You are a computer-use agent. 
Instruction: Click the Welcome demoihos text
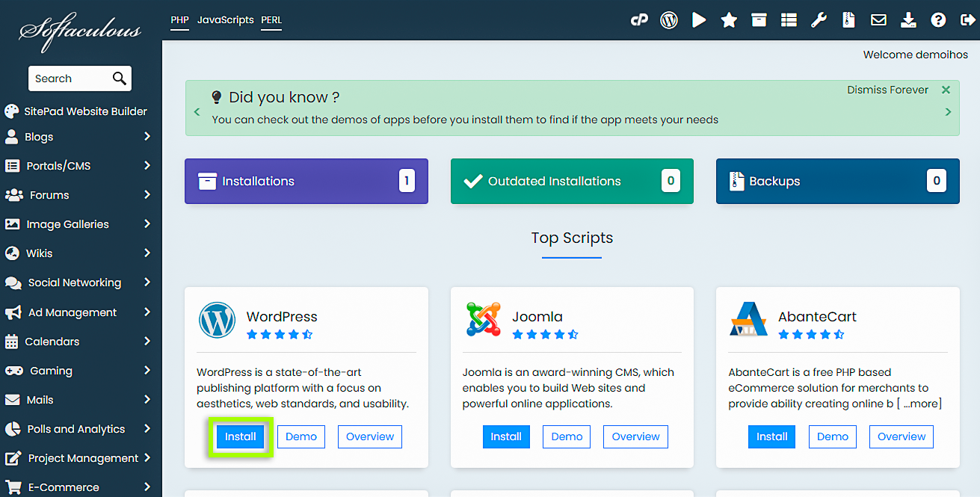coord(916,55)
